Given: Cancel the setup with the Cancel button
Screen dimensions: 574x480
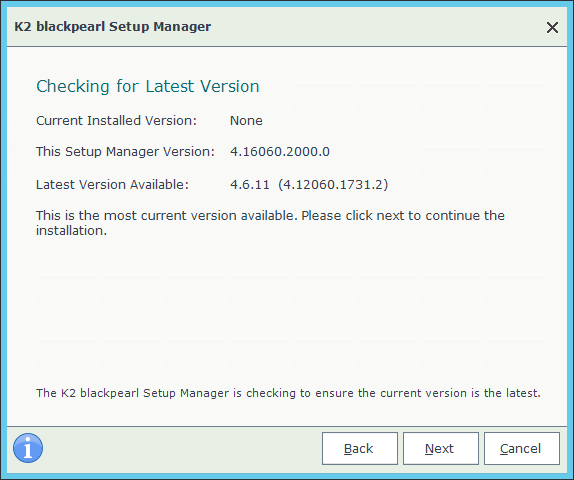Looking at the screenshot, I should point(522,449).
